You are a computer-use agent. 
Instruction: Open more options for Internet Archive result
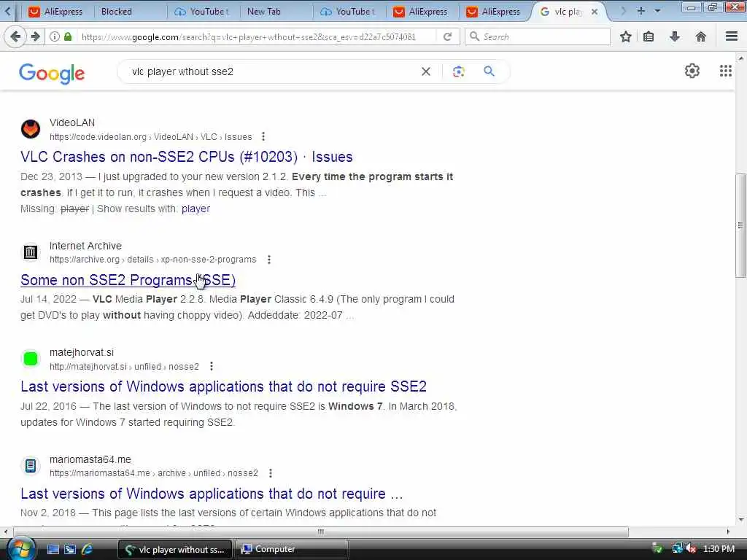click(x=269, y=260)
